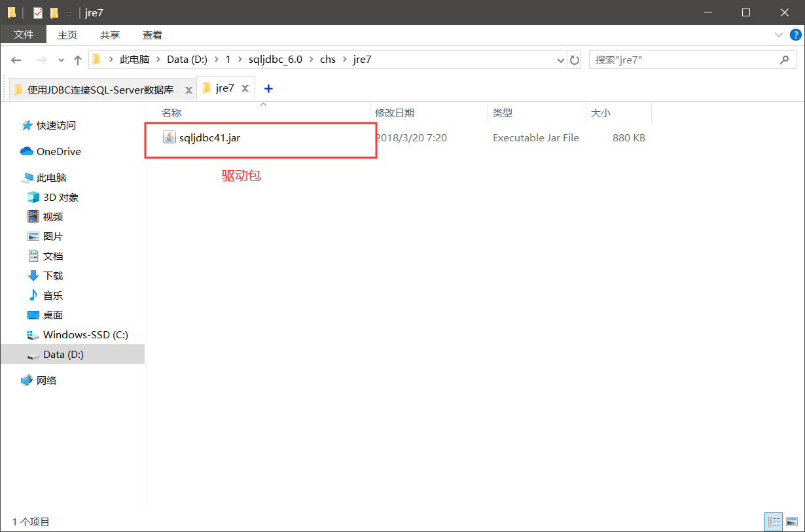
Task: Click the New folder quick access icon
Action: tap(54, 12)
